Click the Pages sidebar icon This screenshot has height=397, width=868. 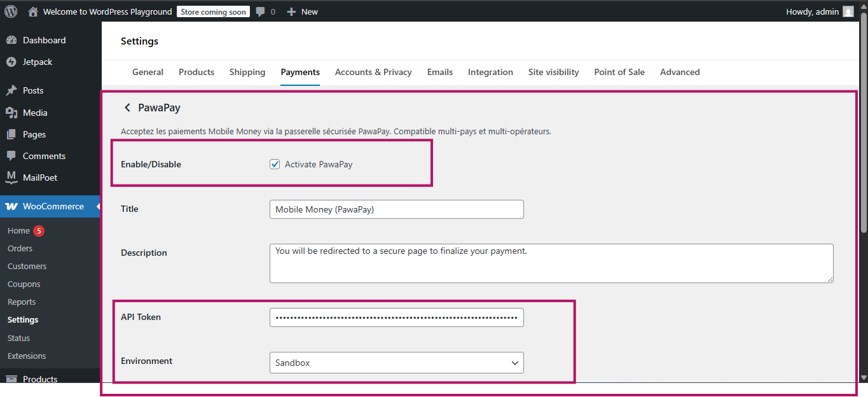click(11, 134)
